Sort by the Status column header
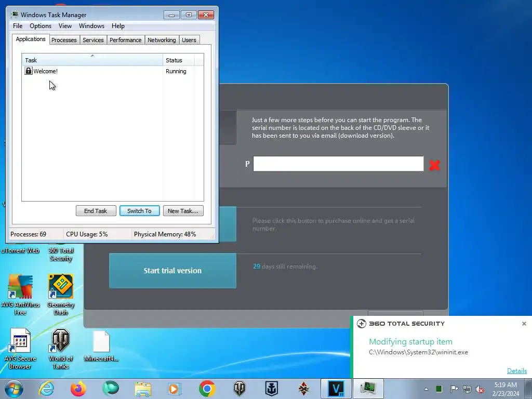 tap(179, 60)
